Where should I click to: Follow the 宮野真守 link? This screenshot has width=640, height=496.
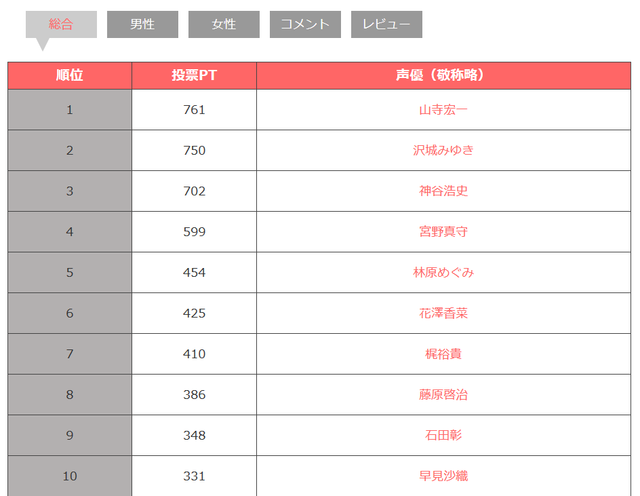point(443,232)
